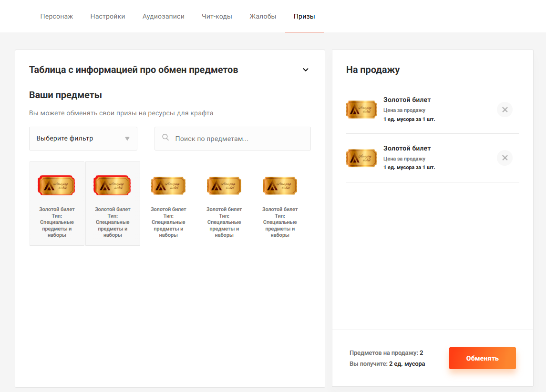The height and width of the screenshot is (392, 546).
Task: Select the fifth golden ticket in grid
Action: tap(280, 203)
